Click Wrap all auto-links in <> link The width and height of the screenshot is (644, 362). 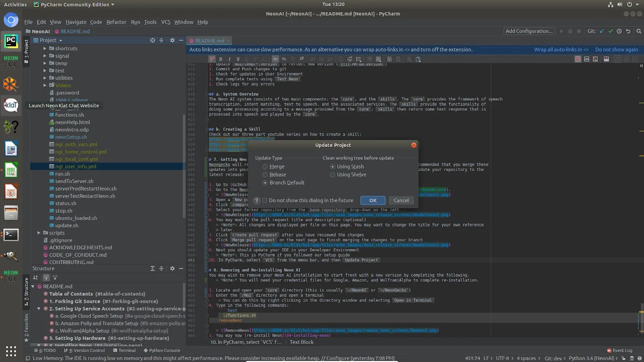[561, 49]
